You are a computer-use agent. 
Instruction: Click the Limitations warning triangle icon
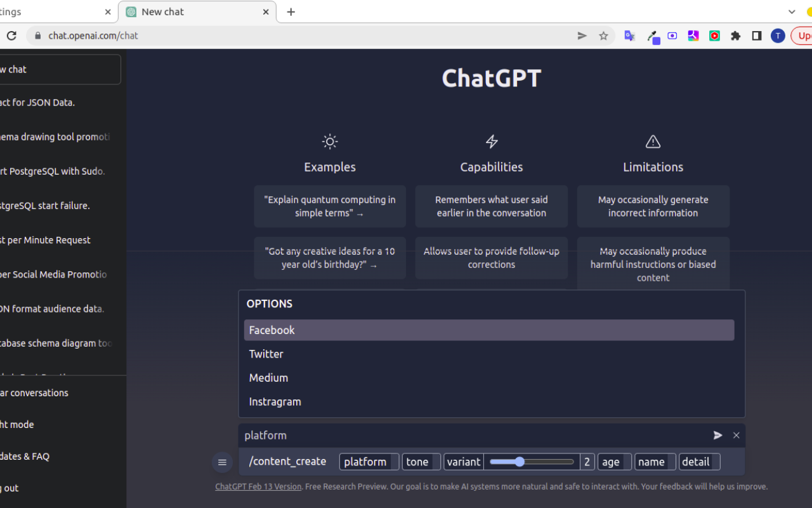[x=653, y=142]
